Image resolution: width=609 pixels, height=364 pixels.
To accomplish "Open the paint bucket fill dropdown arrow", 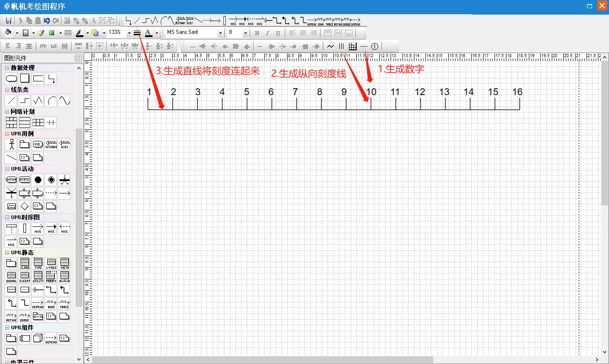I will coord(17,33).
